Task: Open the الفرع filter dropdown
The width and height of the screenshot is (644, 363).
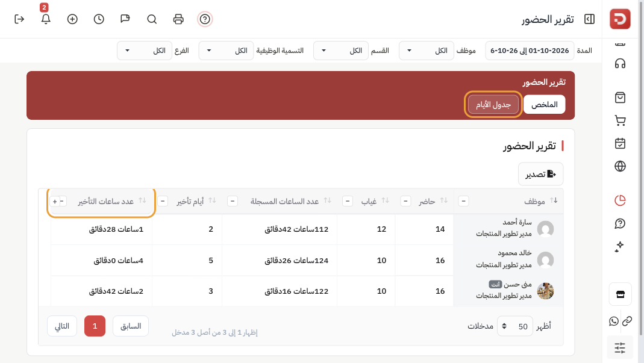Action: 145,51
